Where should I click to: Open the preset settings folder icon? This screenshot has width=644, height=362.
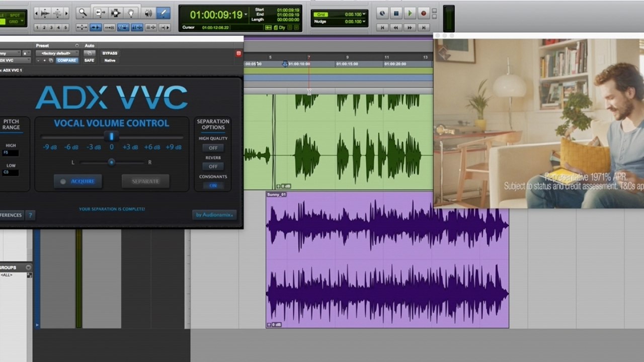pos(51,60)
